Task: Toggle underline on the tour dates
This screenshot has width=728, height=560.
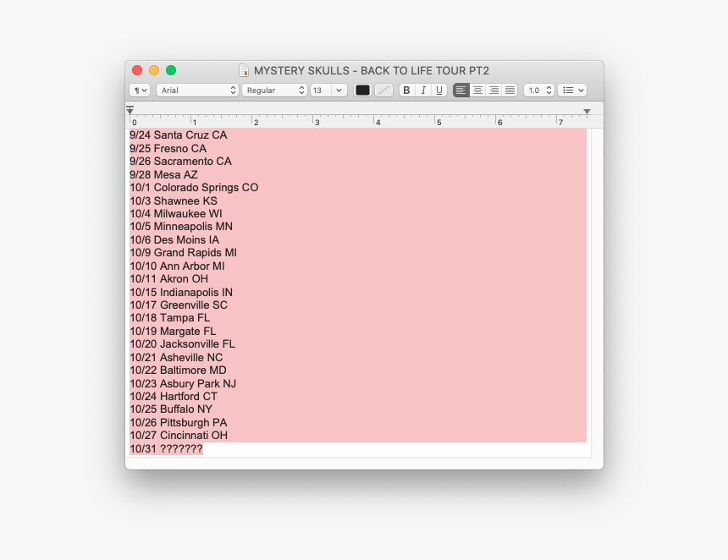Action: click(x=439, y=90)
